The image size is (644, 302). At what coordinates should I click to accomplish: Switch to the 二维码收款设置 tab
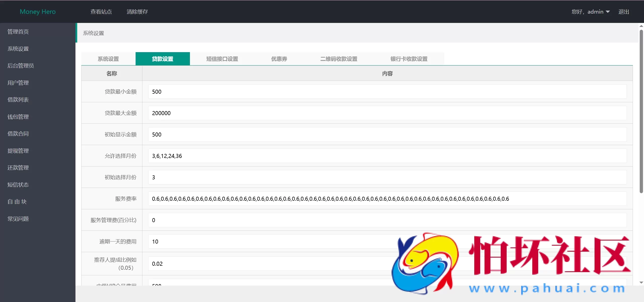tap(338, 59)
